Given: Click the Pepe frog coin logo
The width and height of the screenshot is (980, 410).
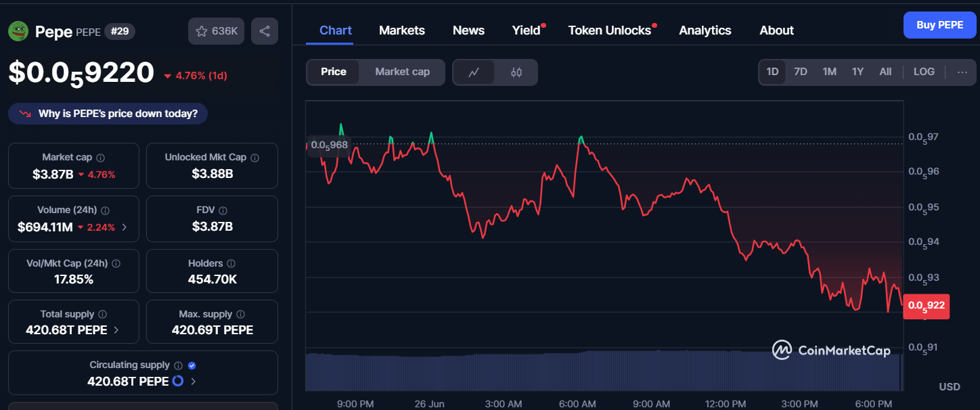Looking at the screenshot, I should 18,31.
